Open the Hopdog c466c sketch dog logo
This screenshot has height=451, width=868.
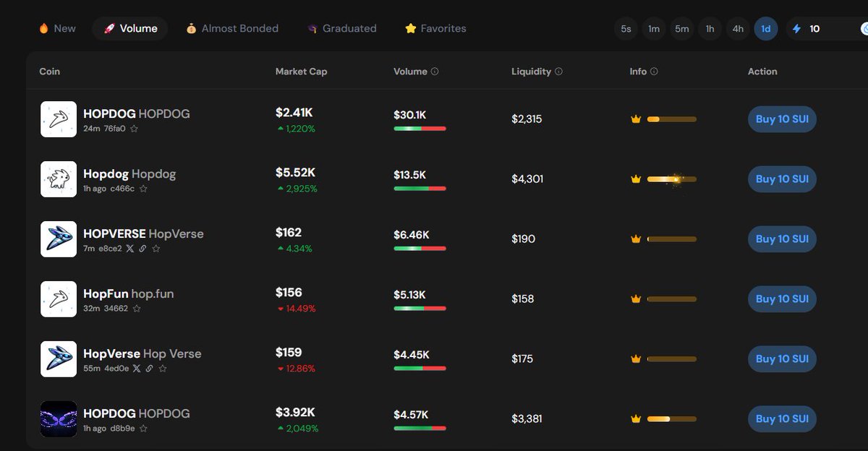[x=59, y=179]
